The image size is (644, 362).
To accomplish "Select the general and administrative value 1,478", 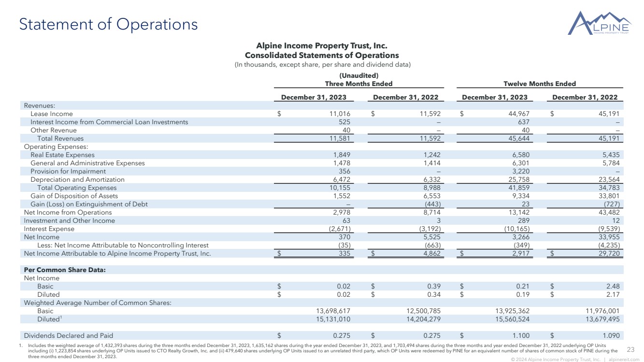I will coord(341,163).
